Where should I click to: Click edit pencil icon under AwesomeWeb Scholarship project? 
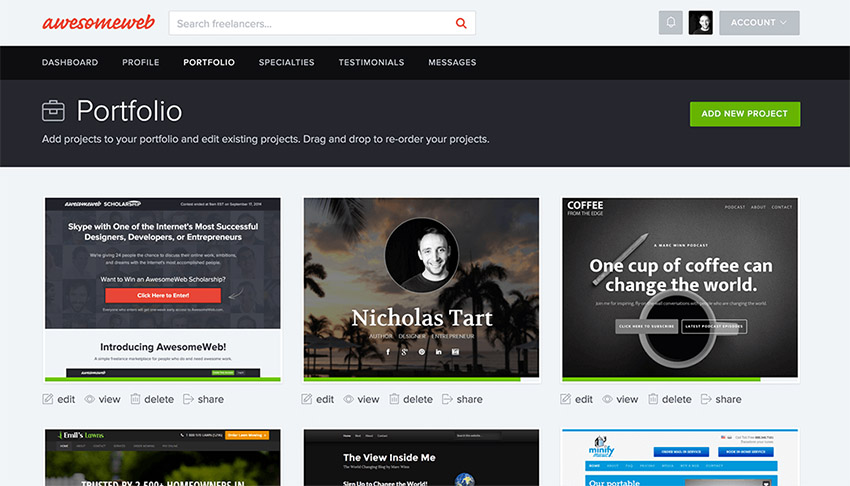point(48,399)
